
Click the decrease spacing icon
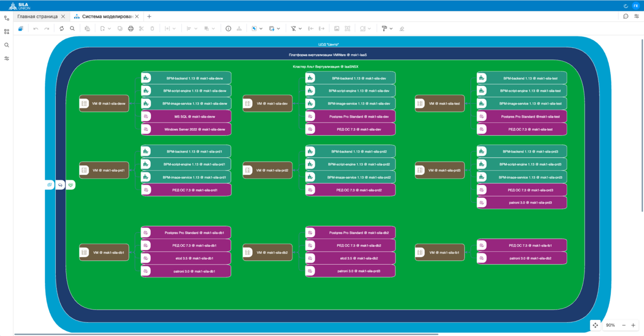tap(312, 28)
